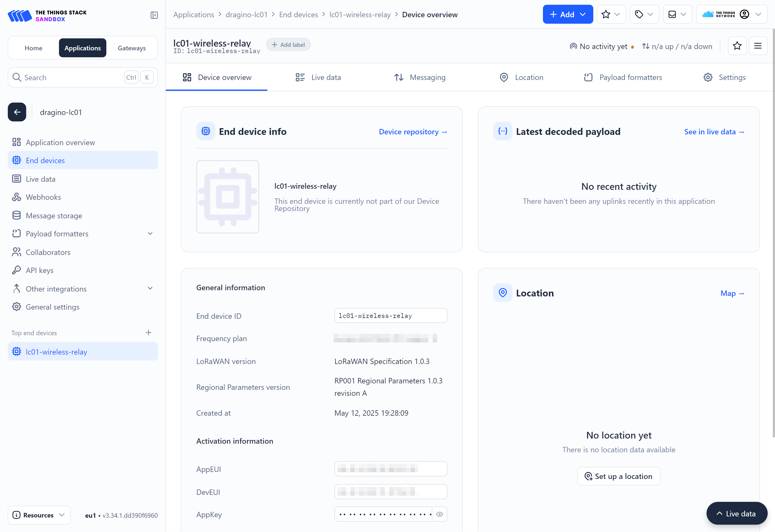Open the Webhooks sidebar item
Image resolution: width=775 pixels, height=532 pixels.
(x=43, y=197)
